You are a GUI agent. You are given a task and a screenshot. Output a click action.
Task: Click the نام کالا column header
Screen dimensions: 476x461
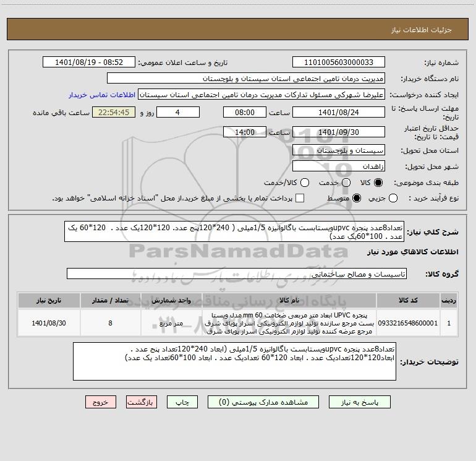(x=289, y=300)
